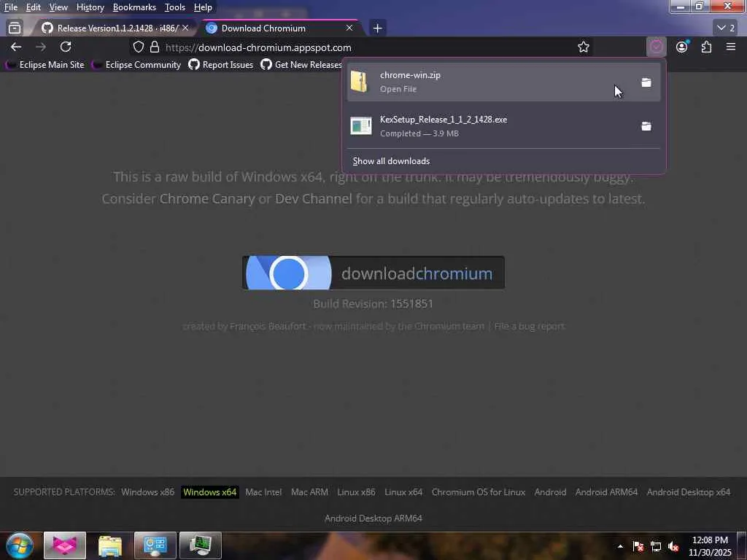Open the Tools menu
Image resolution: width=747 pixels, height=560 pixels.
175,7
